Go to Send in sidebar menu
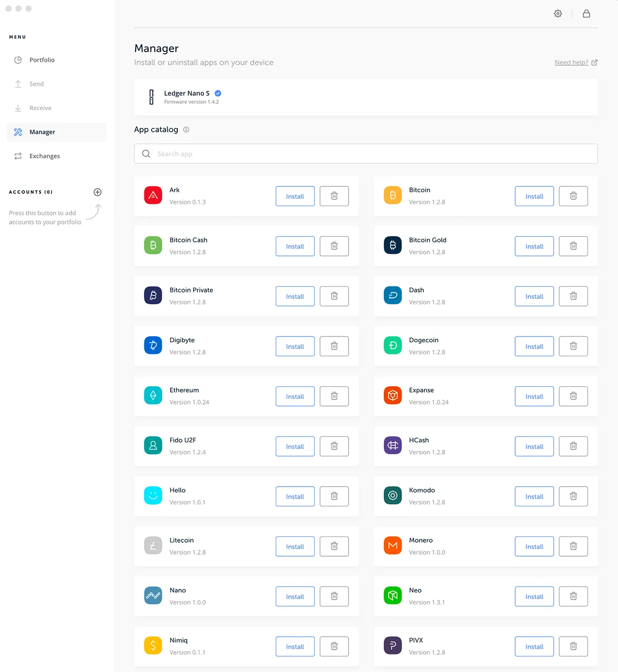 pos(56,84)
